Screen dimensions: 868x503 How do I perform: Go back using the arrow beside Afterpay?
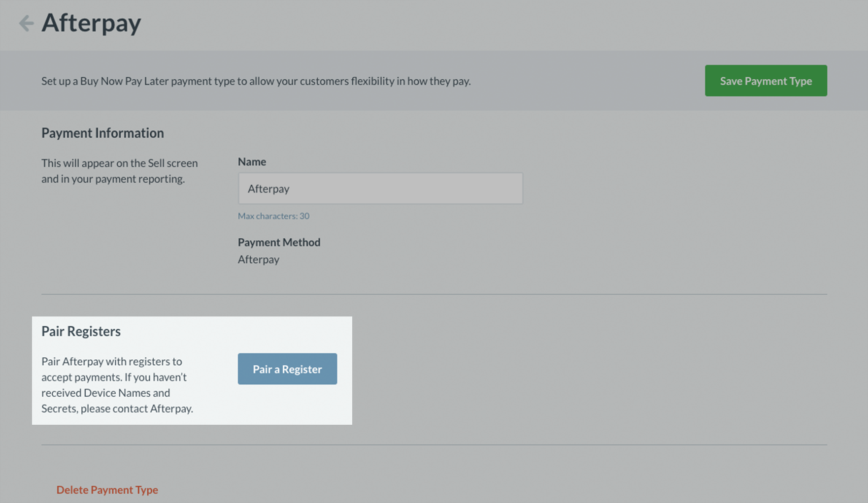point(26,23)
